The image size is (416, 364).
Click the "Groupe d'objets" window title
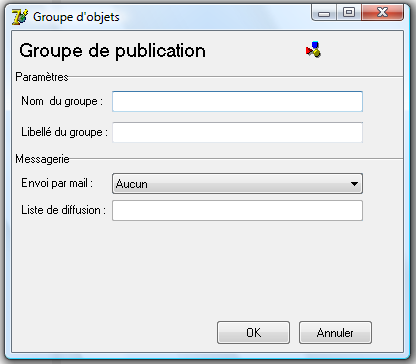point(76,17)
